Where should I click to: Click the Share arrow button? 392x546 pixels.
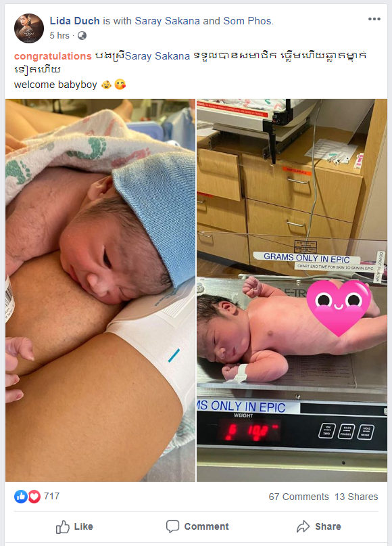[x=318, y=526]
